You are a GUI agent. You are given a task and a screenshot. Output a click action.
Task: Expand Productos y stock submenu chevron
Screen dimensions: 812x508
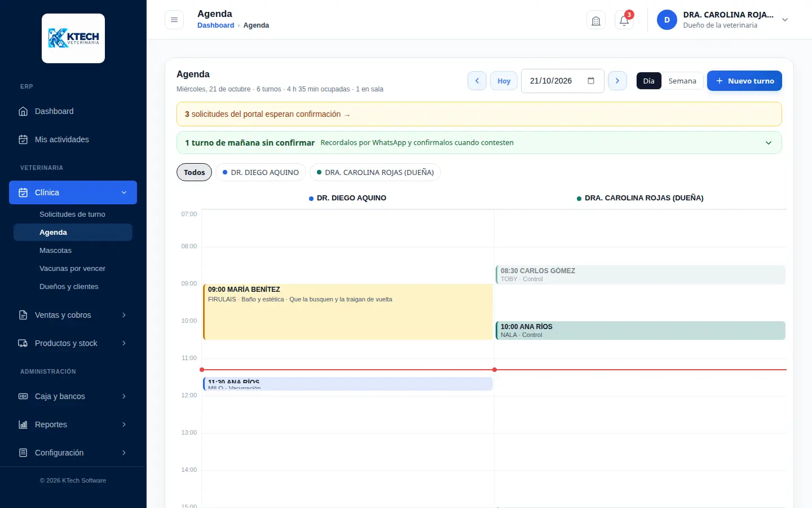[124, 343]
